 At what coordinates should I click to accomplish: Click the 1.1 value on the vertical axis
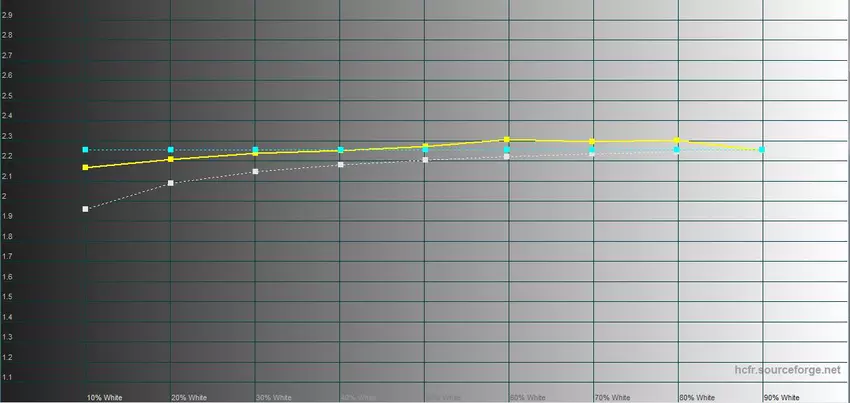click(8, 377)
